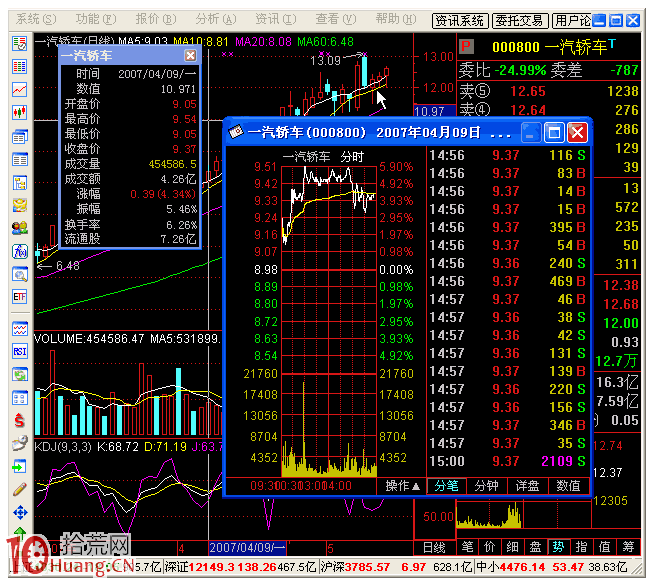The height and width of the screenshot is (585, 665).
Task: Click the blue four-way move arrows icon
Action: pos(20,513)
